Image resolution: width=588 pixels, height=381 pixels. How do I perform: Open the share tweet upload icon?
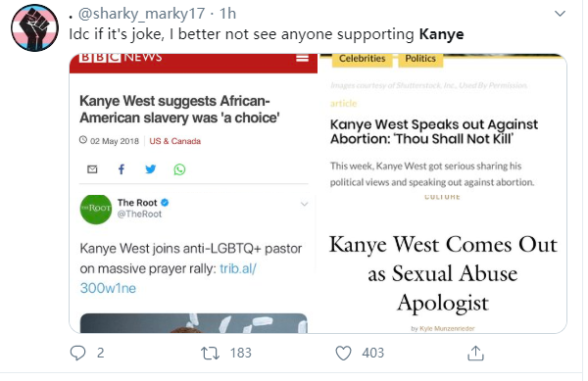coord(475,353)
